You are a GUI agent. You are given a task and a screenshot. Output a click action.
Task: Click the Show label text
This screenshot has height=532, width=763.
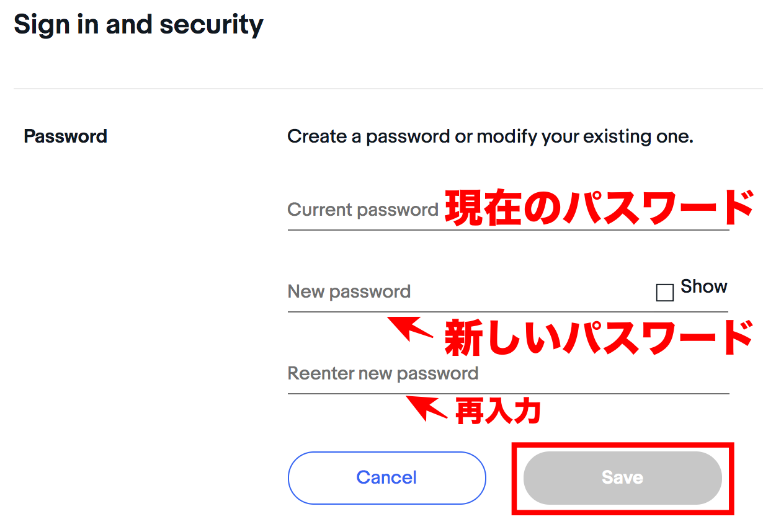tap(703, 286)
